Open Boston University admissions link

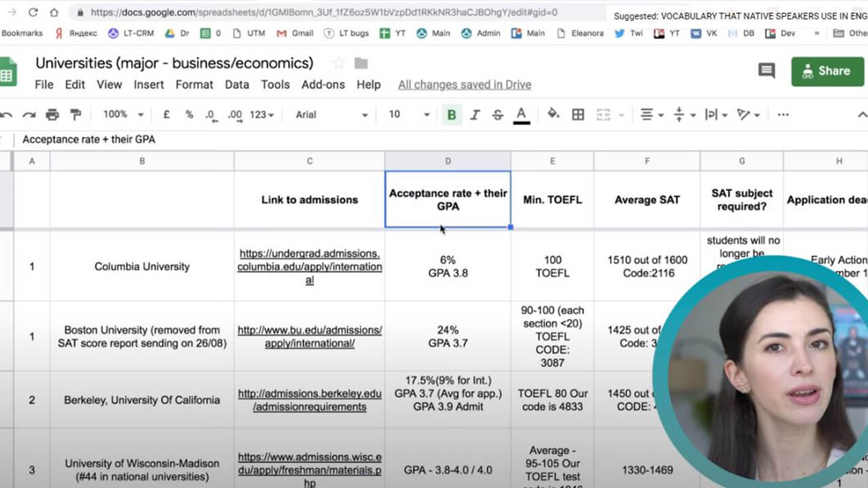(x=310, y=336)
